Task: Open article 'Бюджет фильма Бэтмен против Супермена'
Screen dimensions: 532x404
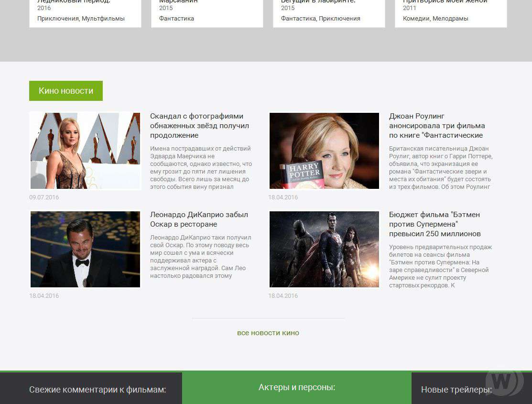Action: tap(434, 224)
